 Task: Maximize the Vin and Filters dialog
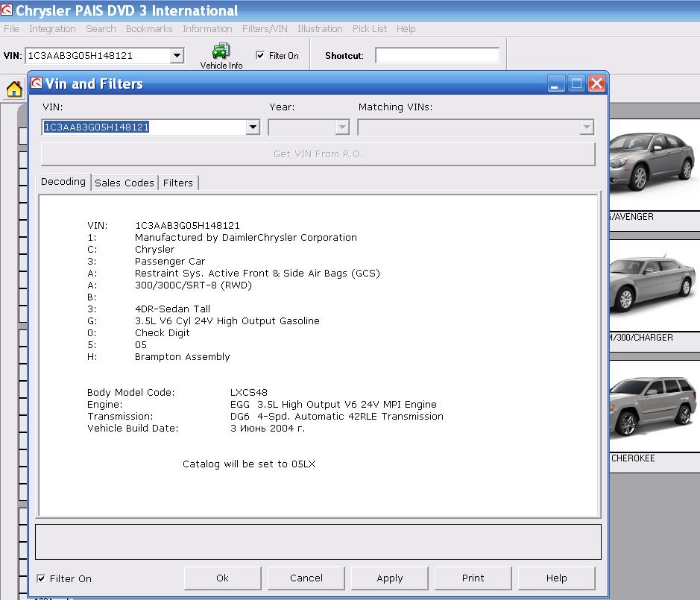(576, 83)
